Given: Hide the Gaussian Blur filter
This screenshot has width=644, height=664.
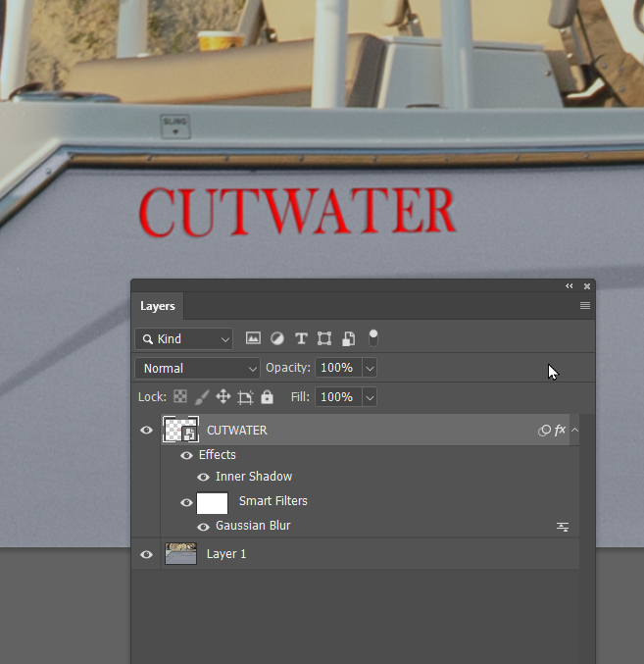Looking at the screenshot, I should tap(204, 527).
